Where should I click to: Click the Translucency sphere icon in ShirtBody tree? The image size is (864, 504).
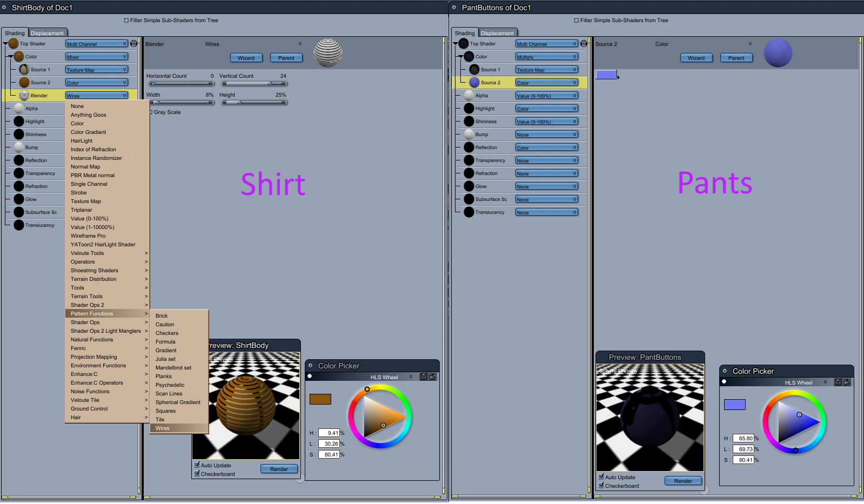tap(19, 225)
